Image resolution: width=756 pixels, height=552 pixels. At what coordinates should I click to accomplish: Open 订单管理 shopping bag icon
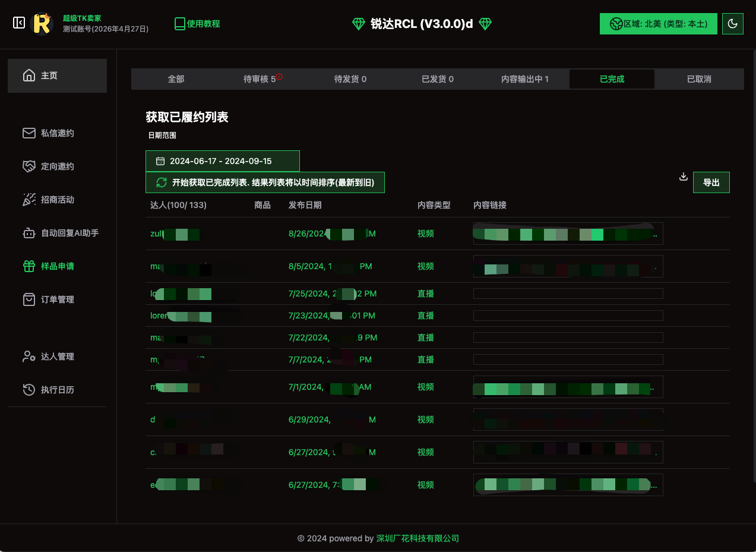(29, 299)
